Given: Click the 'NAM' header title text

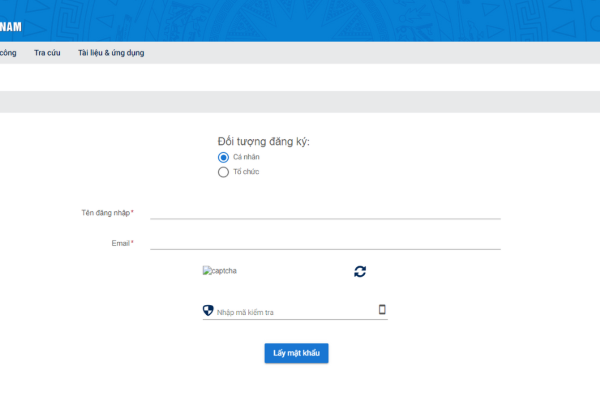Looking at the screenshot, I should point(11,27).
